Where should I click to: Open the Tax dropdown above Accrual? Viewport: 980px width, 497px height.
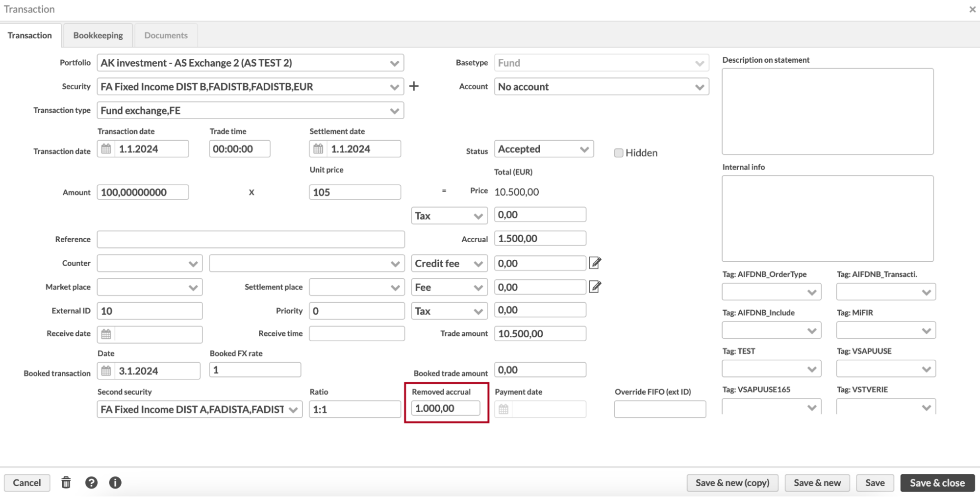coord(449,216)
